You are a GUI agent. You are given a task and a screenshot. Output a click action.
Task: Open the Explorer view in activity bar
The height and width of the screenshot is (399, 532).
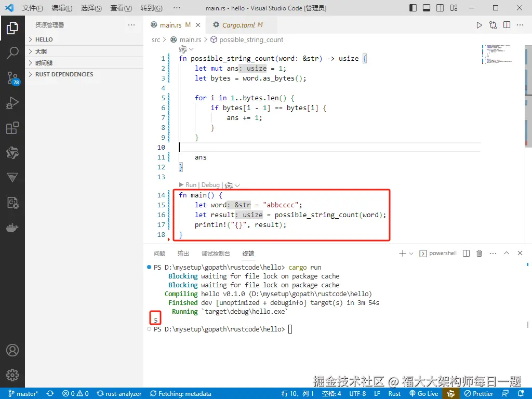12,28
